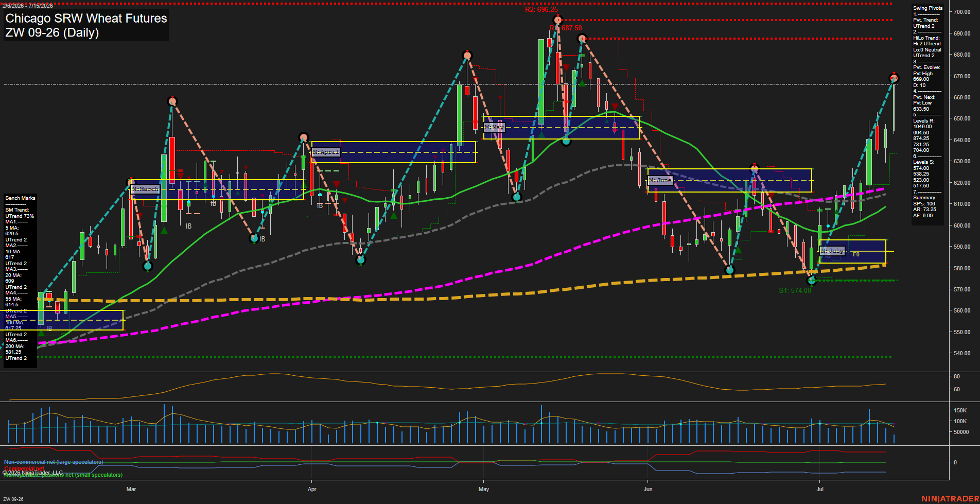Select the M:March monthly range label
The width and height of the screenshot is (980, 504).
tap(145, 189)
